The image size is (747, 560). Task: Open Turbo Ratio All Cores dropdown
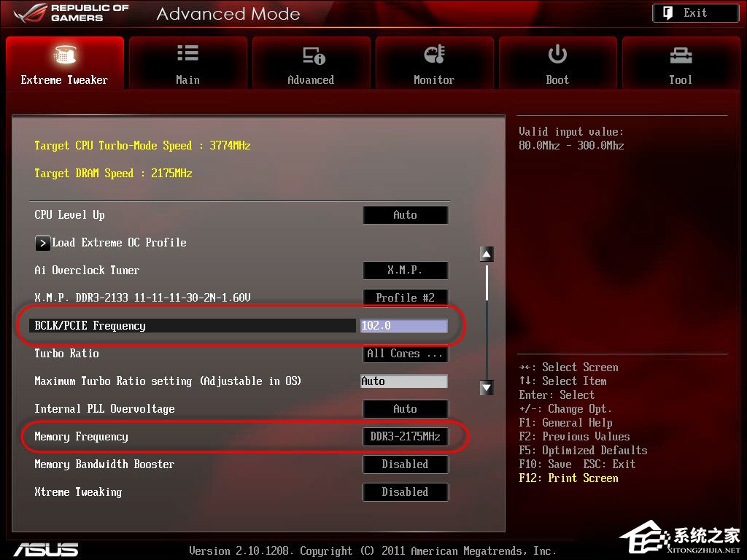(406, 354)
